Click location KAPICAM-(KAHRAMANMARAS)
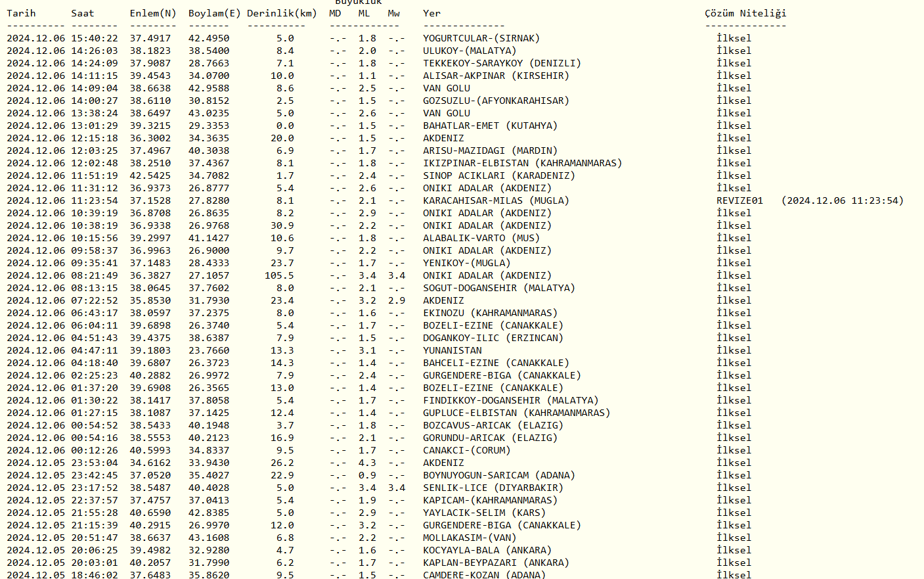This screenshot has height=579, width=924. tap(490, 500)
